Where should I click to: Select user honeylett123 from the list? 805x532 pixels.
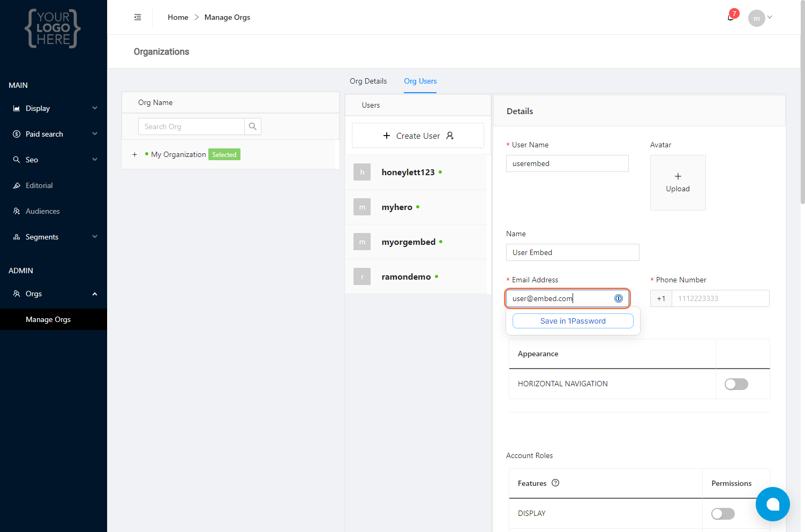pyautogui.click(x=408, y=172)
